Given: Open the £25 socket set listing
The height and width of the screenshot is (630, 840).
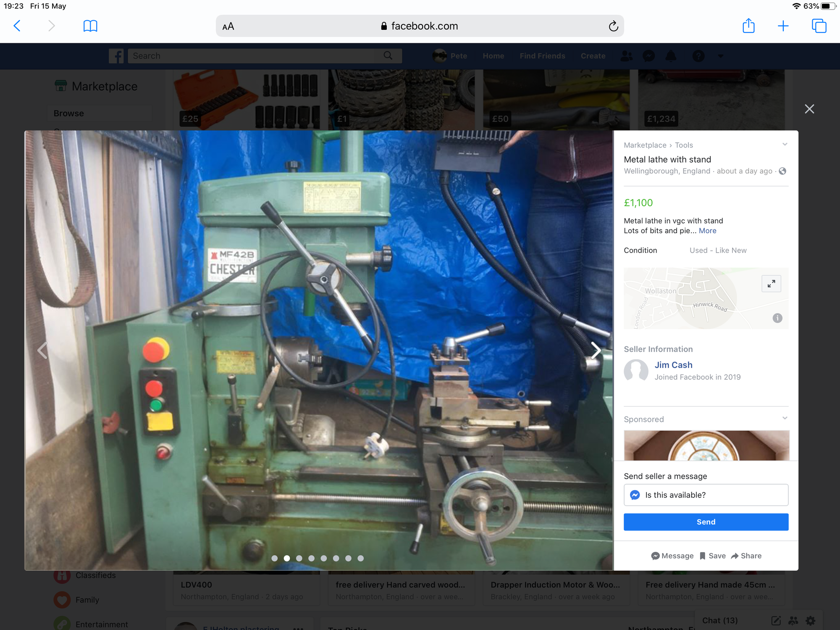Looking at the screenshot, I should [247, 100].
